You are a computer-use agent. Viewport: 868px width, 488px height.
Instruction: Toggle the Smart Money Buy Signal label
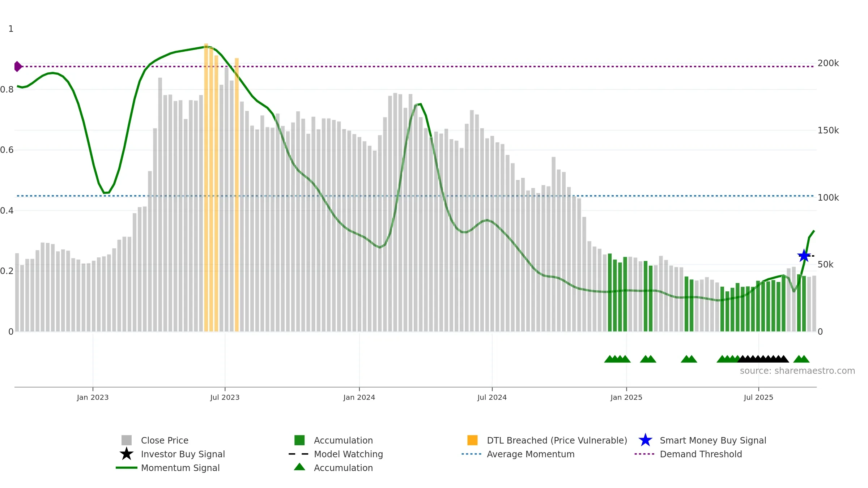tap(713, 440)
